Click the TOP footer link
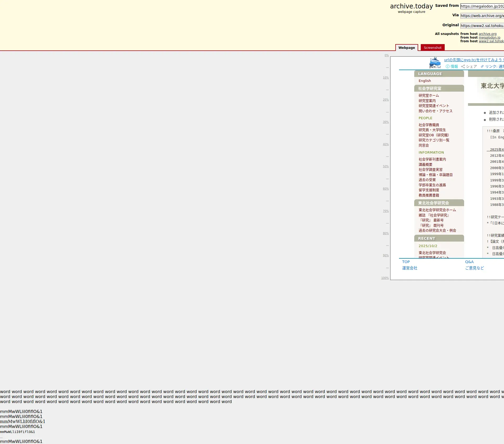The width and height of the screenshot is (504, 444). tap(406, 262)
